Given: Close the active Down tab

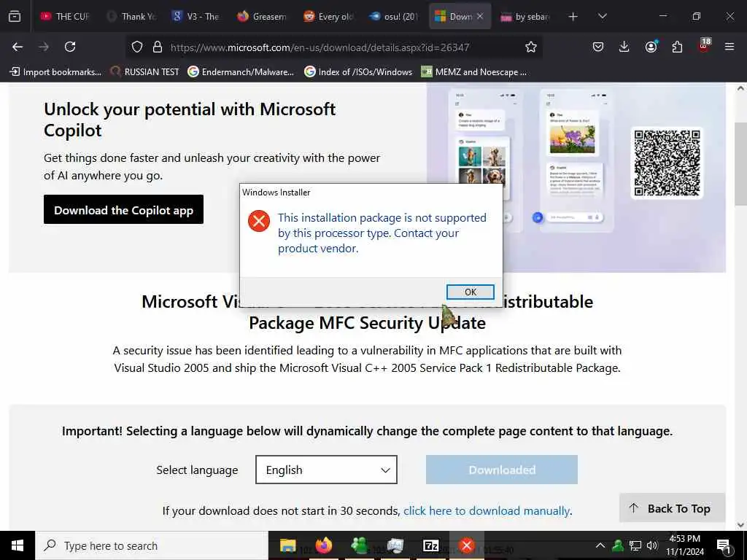Looking at the screenshot, I should (480, 16).
